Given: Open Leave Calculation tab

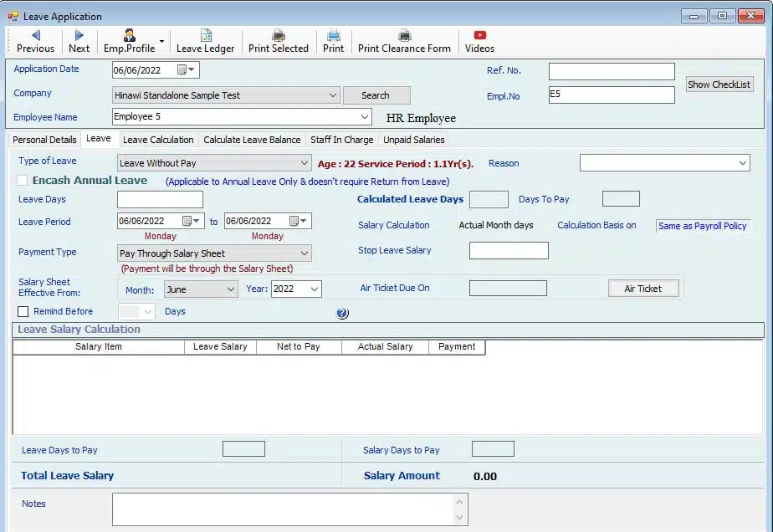Looking at the screenshot, I should [x=158, y=140].
